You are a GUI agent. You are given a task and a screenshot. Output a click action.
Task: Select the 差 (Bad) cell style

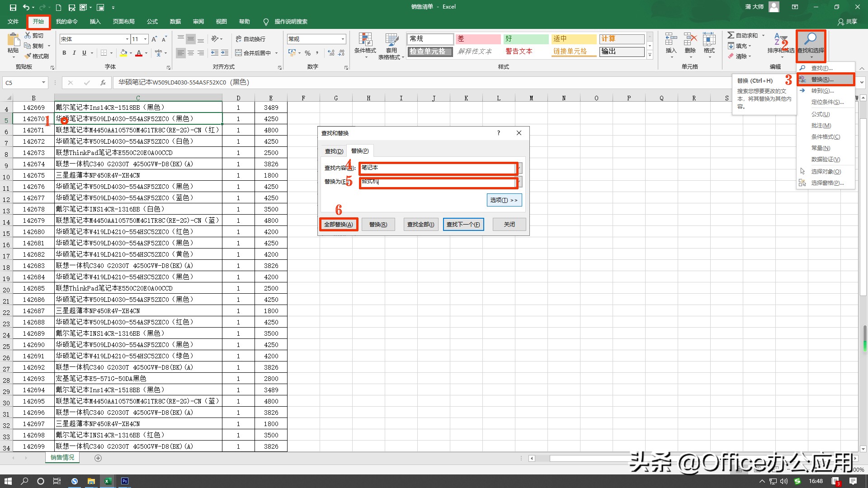(x=478, y=39)
